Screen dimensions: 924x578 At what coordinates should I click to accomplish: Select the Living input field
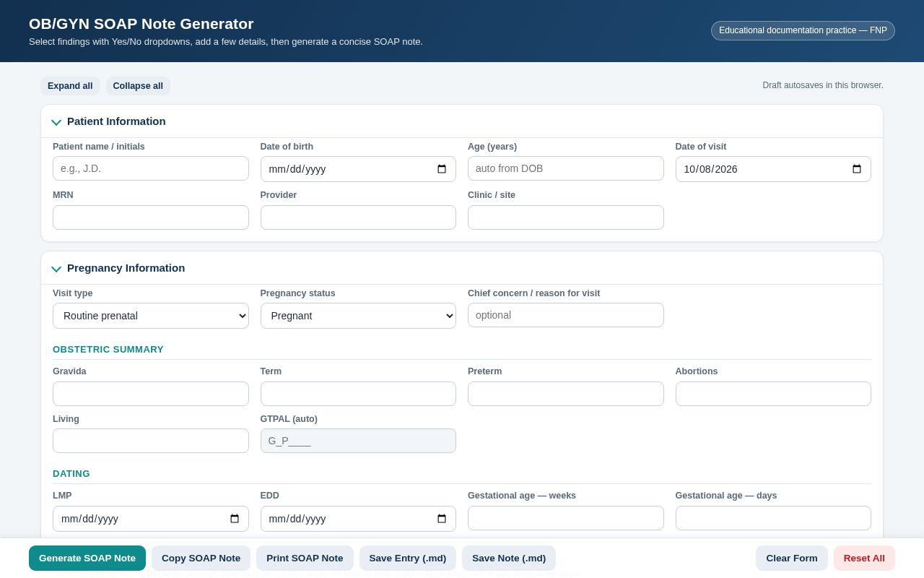(151, 441)
